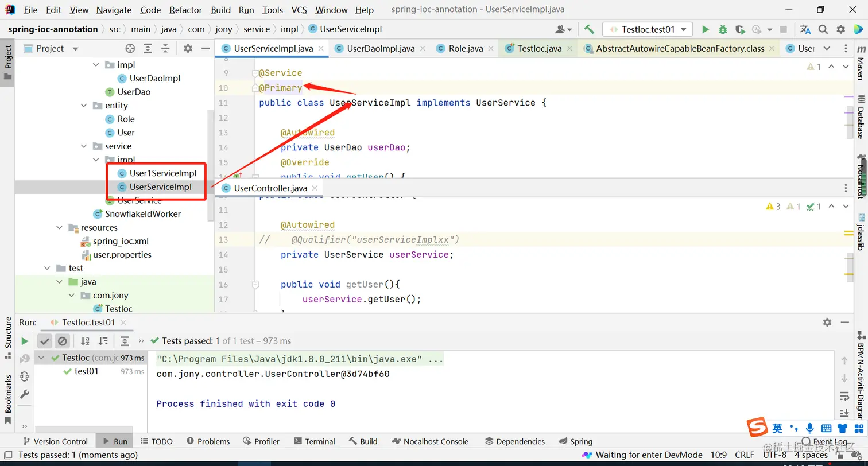This screenshot has height=466, width=868.
Task: Click the Translate icon in the toolbar
Action: (x=805, y=29)
